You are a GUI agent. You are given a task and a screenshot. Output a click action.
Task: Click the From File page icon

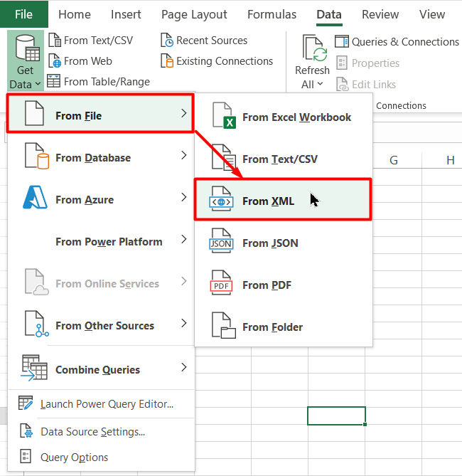click(34, 113)
